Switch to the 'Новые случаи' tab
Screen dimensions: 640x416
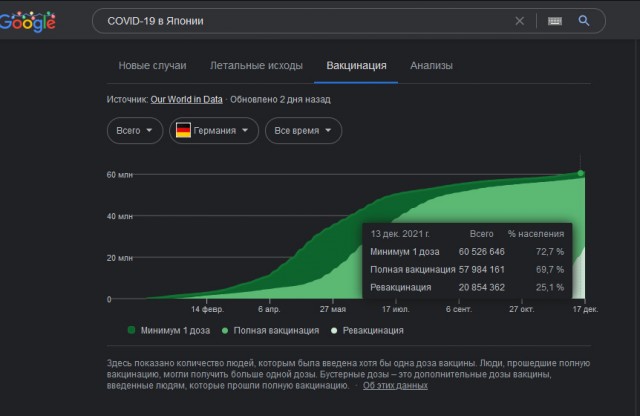point(152,66)
